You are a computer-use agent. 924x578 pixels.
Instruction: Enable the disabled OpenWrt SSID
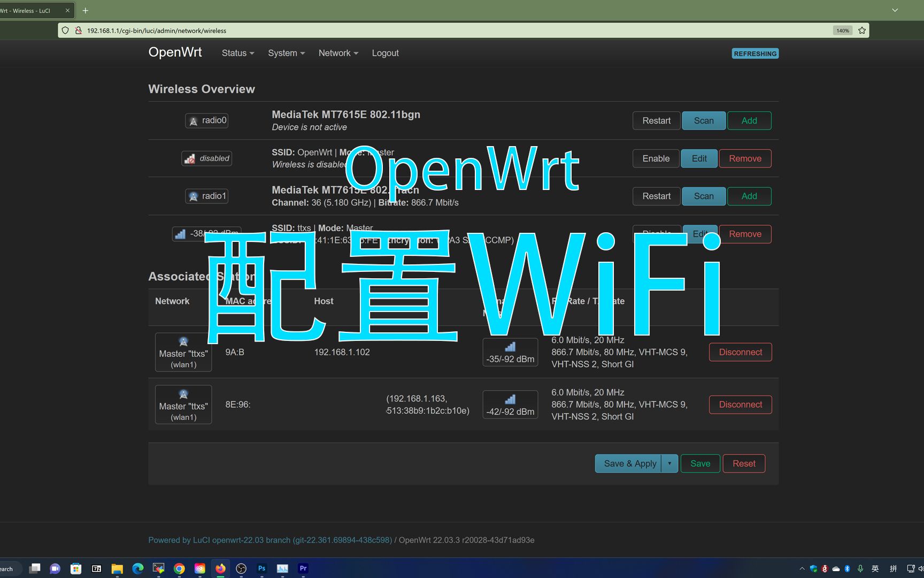(656, 158)
